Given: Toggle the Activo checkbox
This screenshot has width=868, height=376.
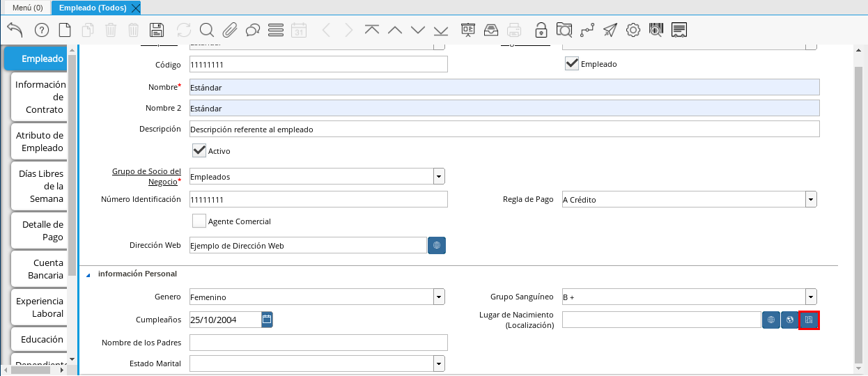Looking at the screenshot, I should pyautogui.click(x=199, y=150).
